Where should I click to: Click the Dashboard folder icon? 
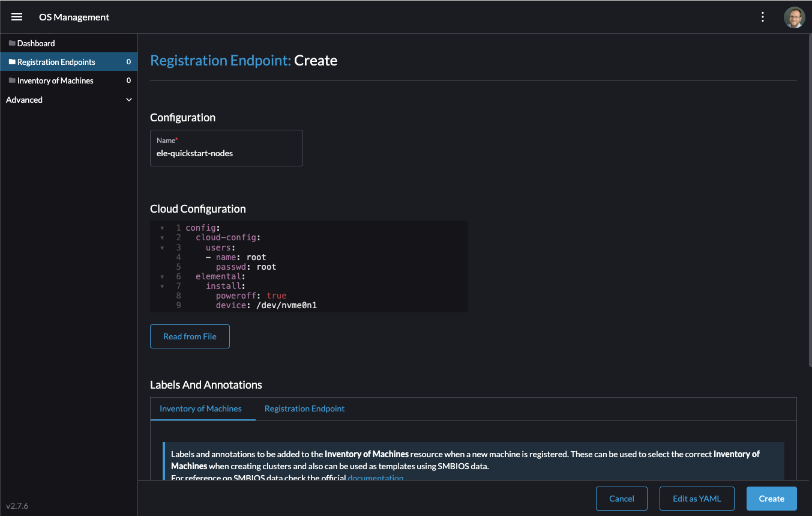coord(11,43)
